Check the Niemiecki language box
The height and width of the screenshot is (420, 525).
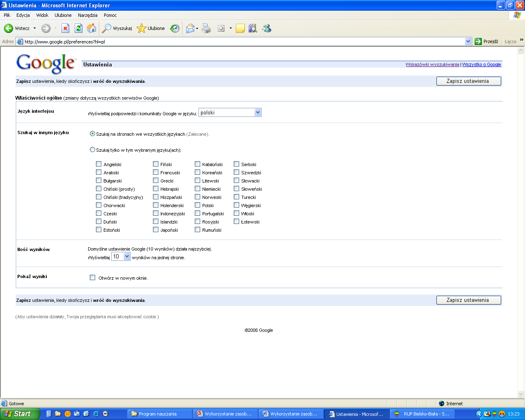[197, 189]
